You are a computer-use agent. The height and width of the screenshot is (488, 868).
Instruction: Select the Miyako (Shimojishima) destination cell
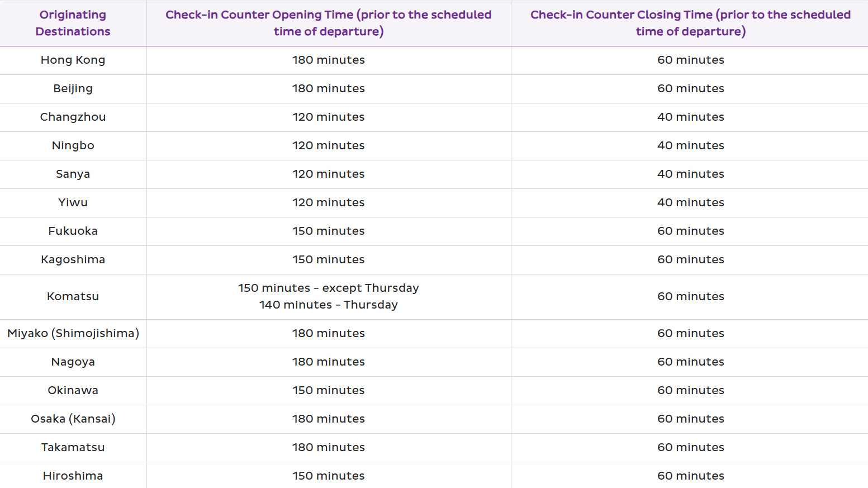73,333
